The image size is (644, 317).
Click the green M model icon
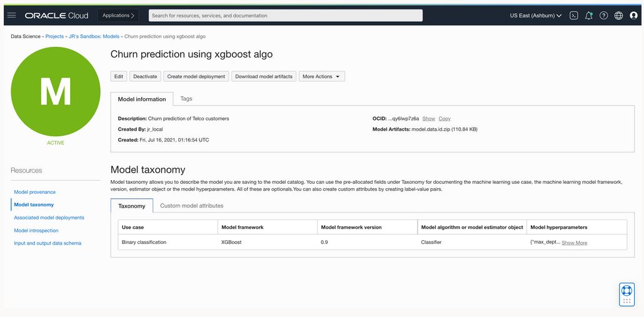[x=56, y=91]
